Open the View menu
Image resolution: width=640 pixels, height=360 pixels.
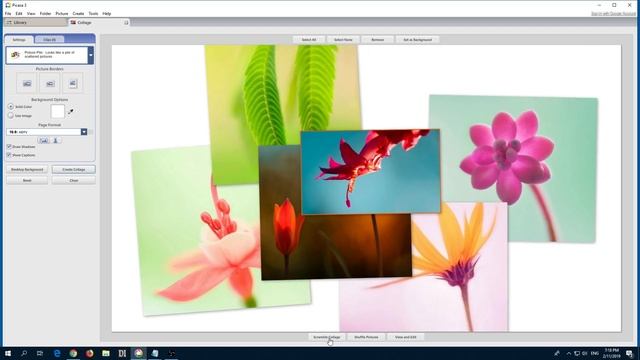point(31,13)
